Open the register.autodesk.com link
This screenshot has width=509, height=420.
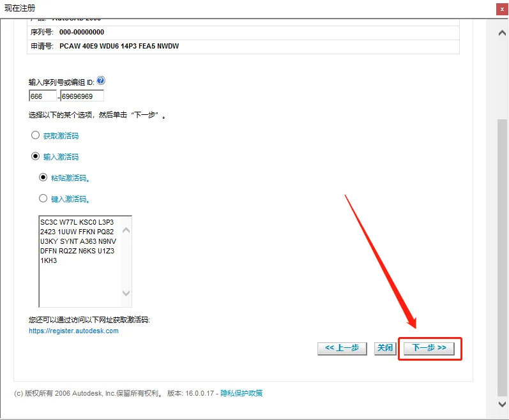(x=73, y=331)
